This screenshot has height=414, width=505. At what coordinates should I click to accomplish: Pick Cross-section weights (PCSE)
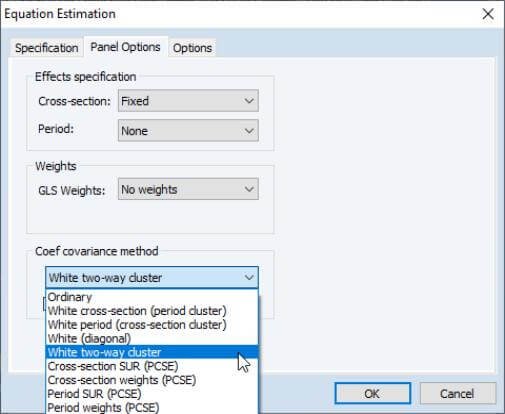pyautogui.click(x=152, y=380)
